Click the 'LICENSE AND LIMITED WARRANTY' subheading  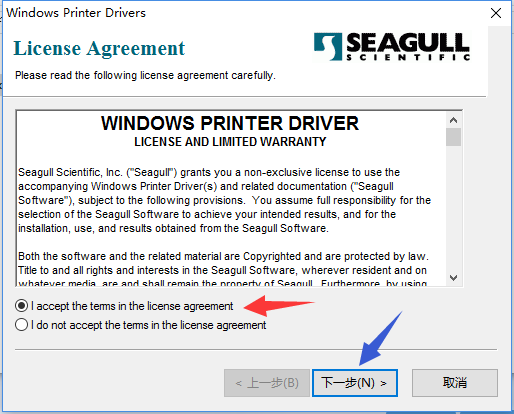230,142
